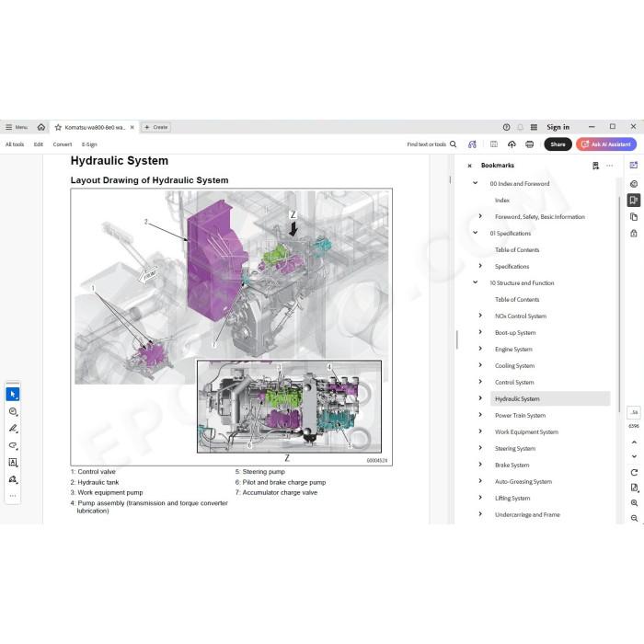
Task: Zoom out with magnifier minus icon
Action: click(634, 519)
